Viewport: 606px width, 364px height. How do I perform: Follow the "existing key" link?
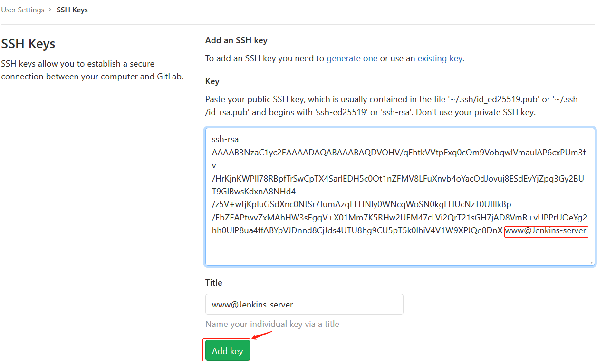click(440, 58)
